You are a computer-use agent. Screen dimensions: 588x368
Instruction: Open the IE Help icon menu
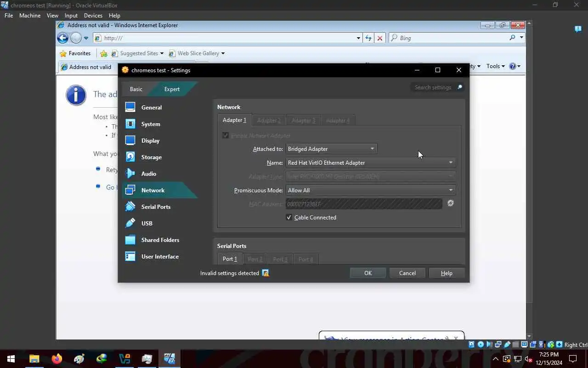coord(514,66)
